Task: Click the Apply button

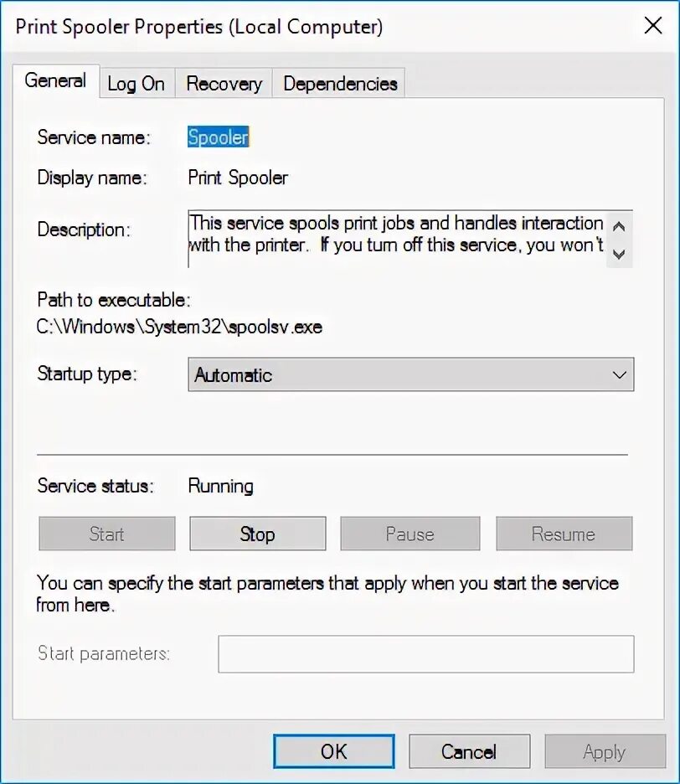Action: point(605,751)
